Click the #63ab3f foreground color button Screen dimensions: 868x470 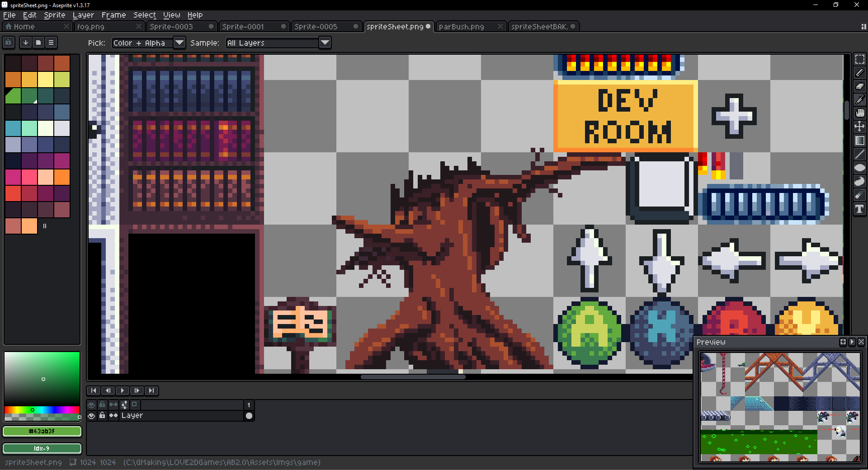pos(42,431)
